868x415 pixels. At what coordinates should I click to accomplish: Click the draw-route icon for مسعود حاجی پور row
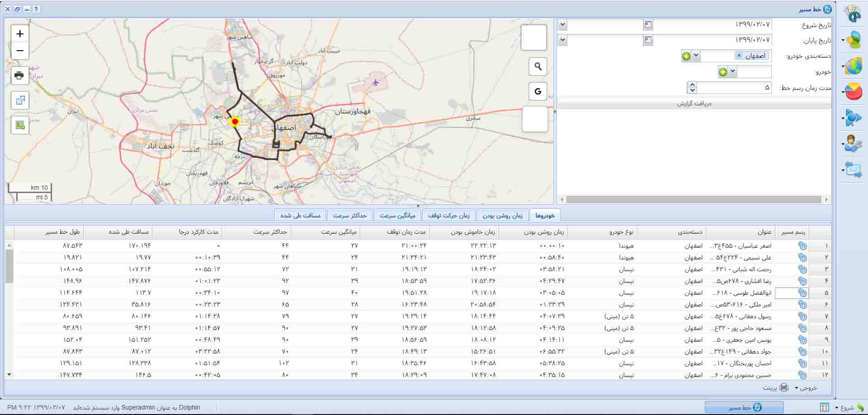[x=802, y=328]
